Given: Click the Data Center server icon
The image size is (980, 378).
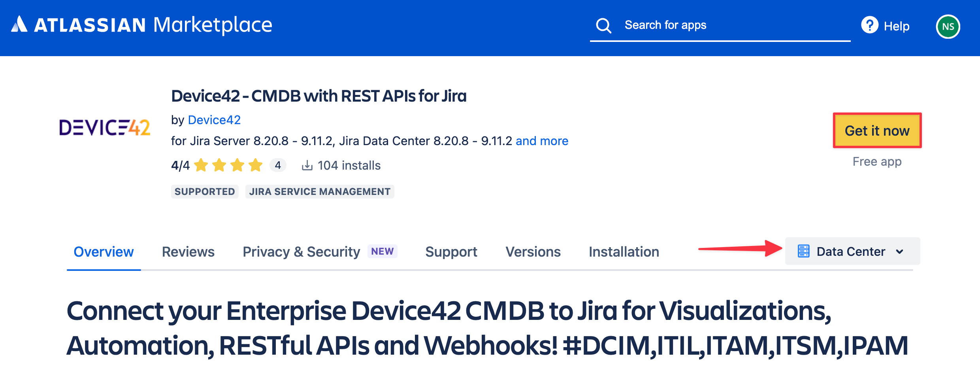Looking at the screenshot, I should click(804, 251).
